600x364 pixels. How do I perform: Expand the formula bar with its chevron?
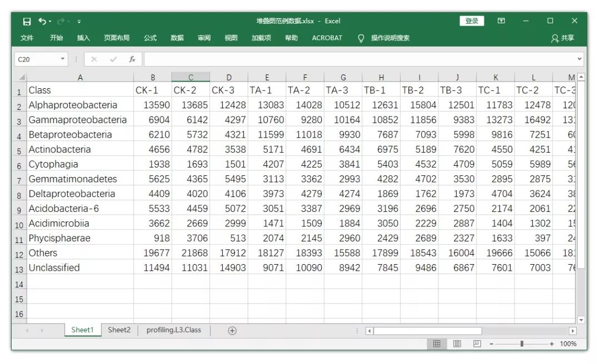click(579, 58)
